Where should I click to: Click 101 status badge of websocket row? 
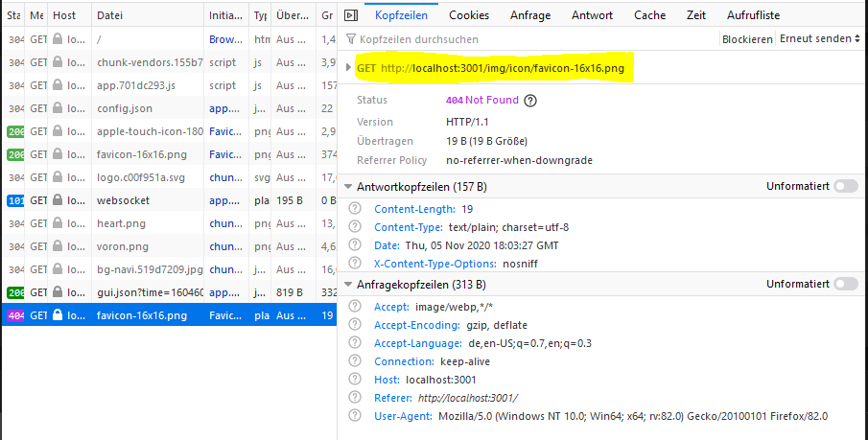[15, 200]
